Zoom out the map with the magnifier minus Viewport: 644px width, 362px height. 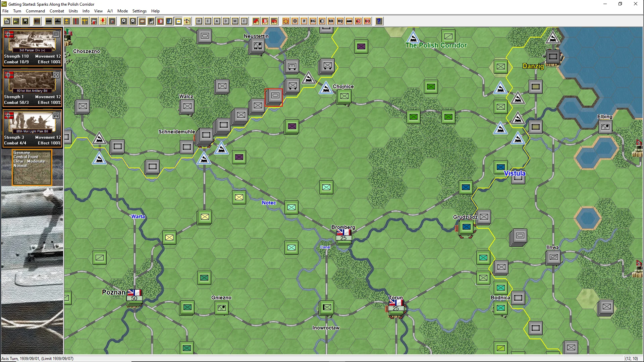133,21
